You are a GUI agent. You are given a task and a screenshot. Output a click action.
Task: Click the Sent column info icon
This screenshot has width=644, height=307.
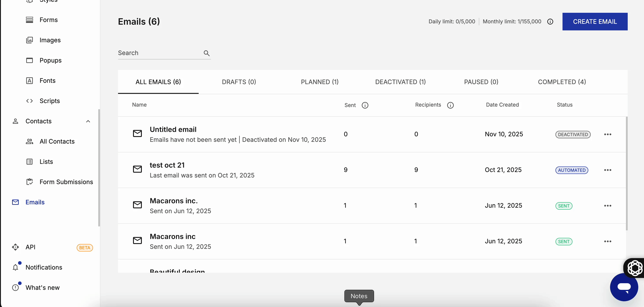coord(365,105)
